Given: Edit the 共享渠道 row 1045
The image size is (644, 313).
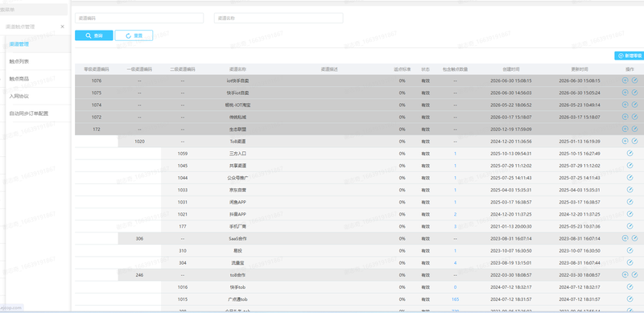Looking at the screenshot, I should [630, 165].
